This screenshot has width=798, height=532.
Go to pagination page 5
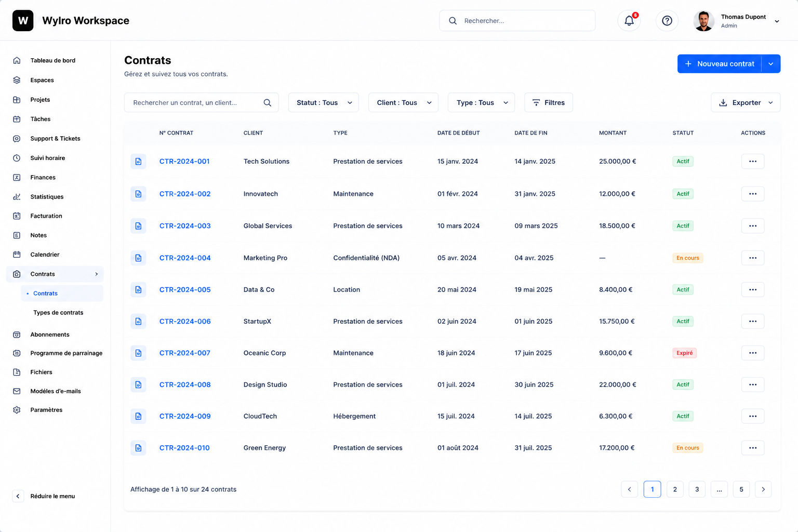click(741, 489)
